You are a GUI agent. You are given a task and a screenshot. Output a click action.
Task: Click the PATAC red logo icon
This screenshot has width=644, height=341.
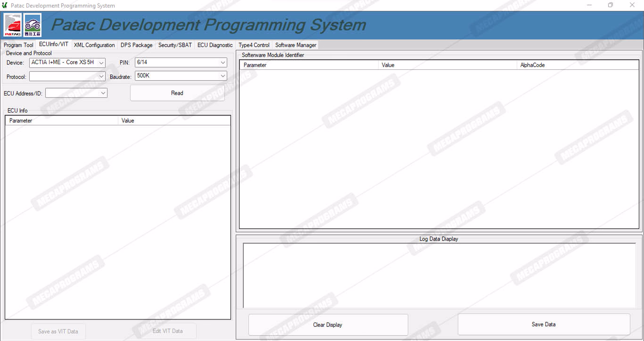tap(13, 25)
